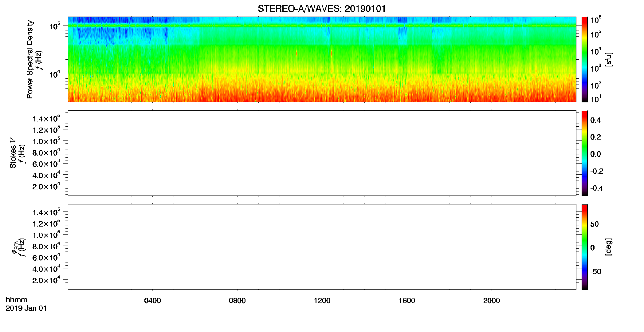
Task: Click the 50 tick on degree colorbar
Action: click(595, 224)
